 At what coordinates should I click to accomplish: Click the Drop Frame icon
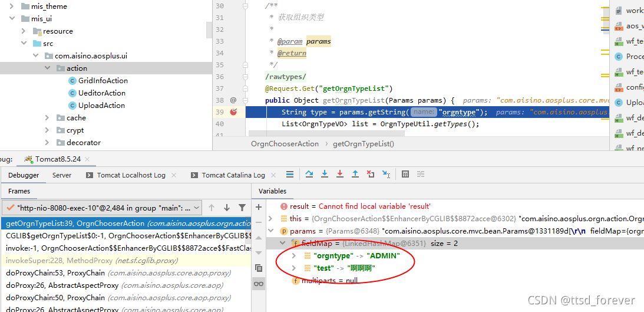371,175
